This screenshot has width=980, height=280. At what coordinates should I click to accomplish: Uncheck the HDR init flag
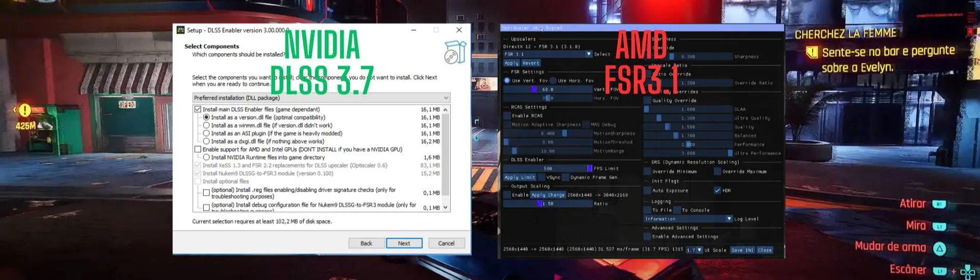717,191
